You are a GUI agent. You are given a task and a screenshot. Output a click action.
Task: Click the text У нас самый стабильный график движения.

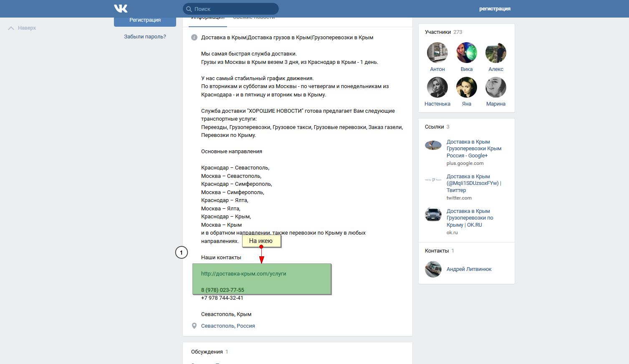(257, 78)
